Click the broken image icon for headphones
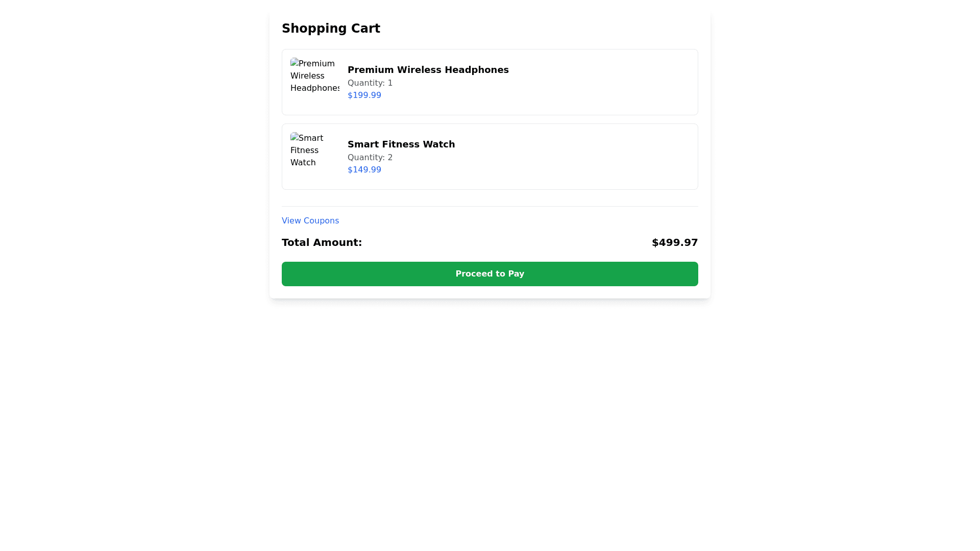 pos(294,62)
